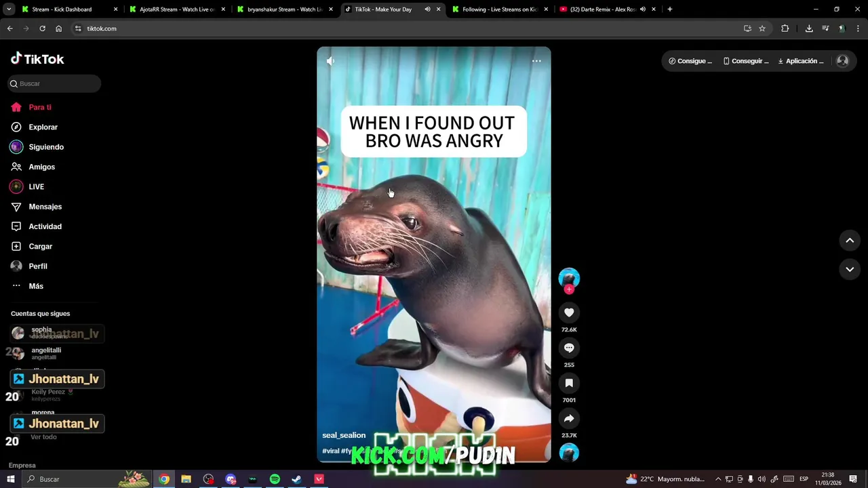Click the Aplicación download button

click(x=801, y=61)
